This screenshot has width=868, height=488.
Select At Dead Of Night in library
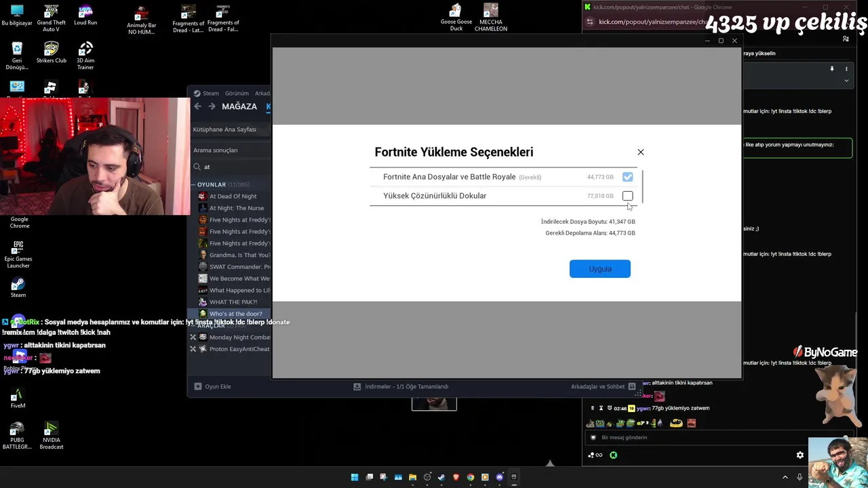tap(233, 197)
